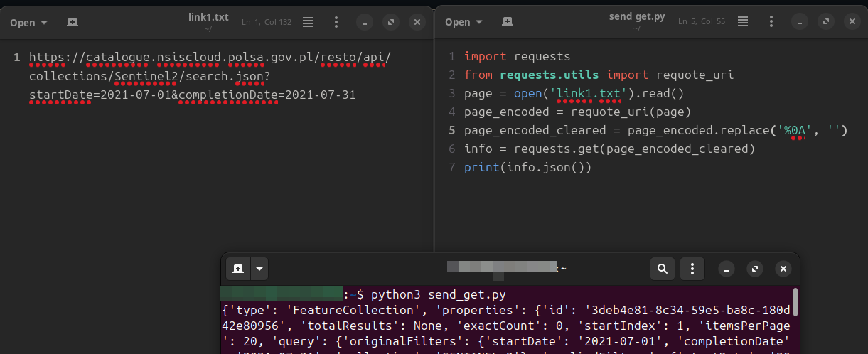
Task: Close the terminal window
Action: point(783,269)
